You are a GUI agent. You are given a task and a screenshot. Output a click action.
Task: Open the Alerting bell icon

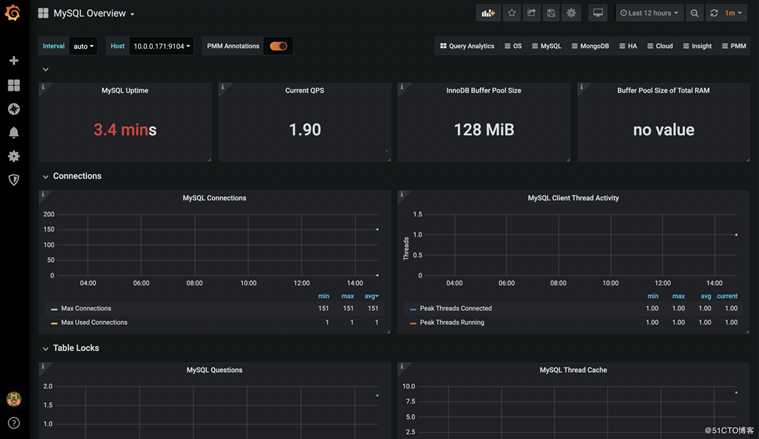14,133
